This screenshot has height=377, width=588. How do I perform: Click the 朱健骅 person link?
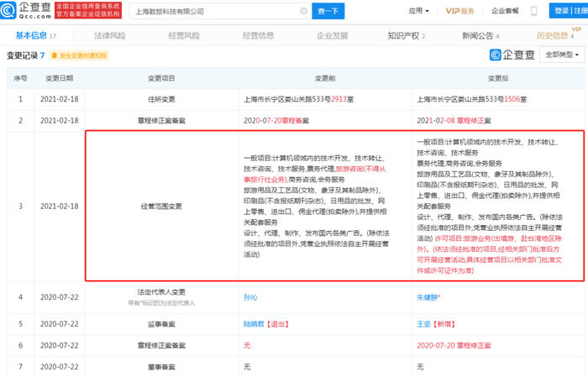pyautogui.click(x=427, y=297)
